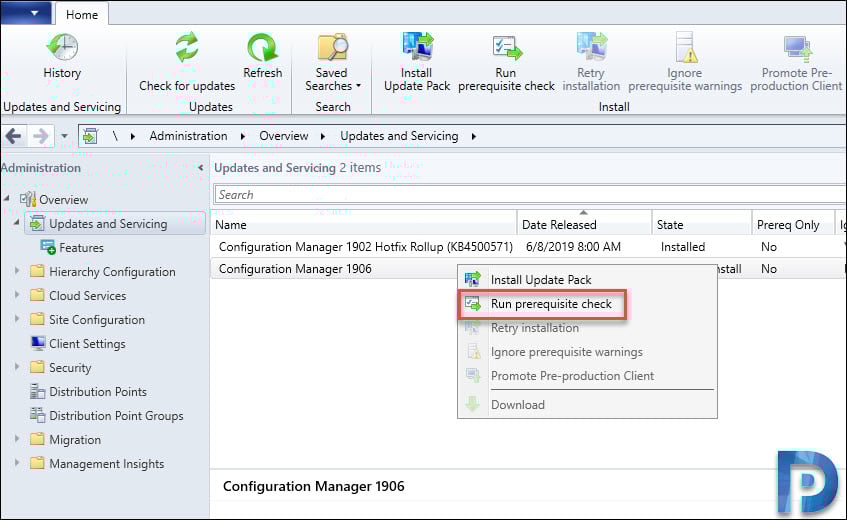Choose Install Update Pack from context menu
This screenshot has width=847, height=520.
point(587,280)
